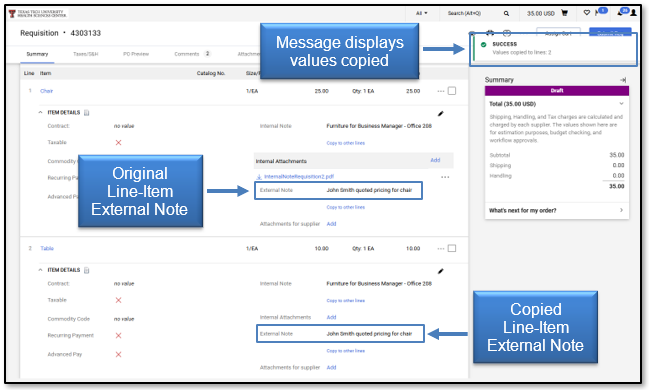
Task: Collapse the Table ITEM DETAILS section
Action: point(40,270)
